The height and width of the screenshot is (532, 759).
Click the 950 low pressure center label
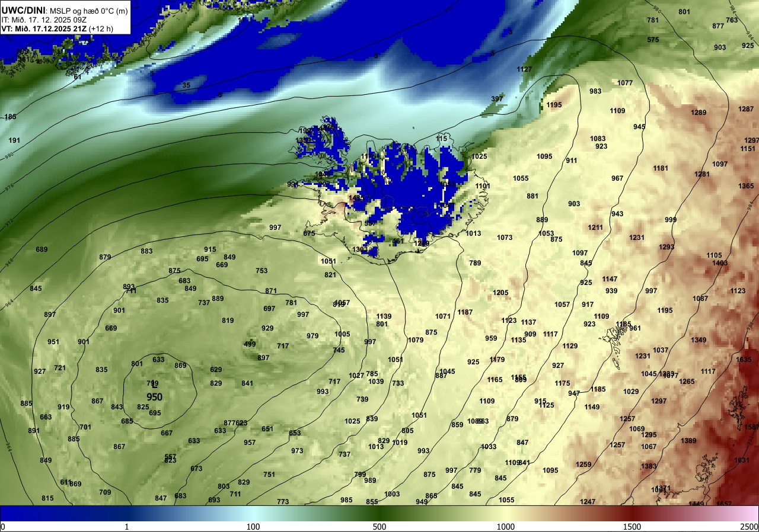pyautogui.click(x=155, y=396)
